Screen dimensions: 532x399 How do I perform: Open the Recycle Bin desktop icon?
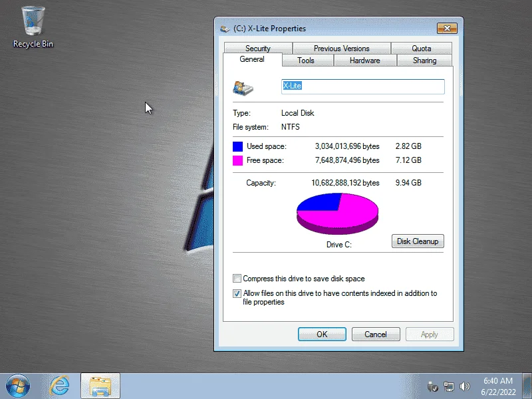(33, 27)
